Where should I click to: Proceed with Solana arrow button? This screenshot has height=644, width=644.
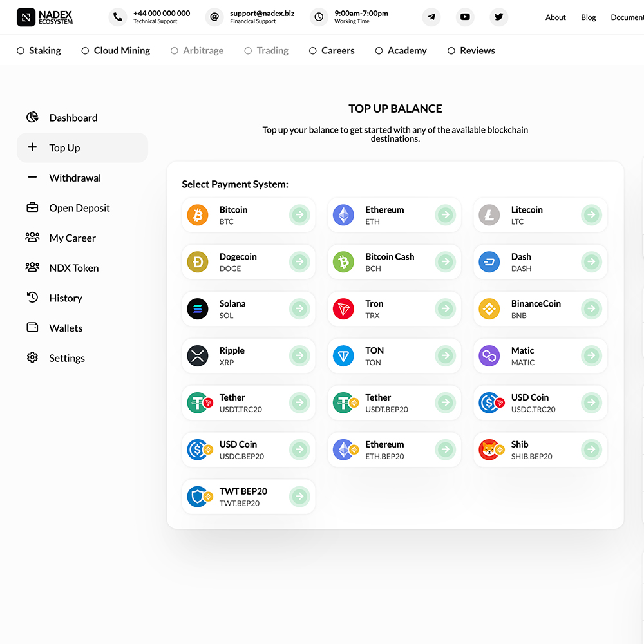point(299,309)
